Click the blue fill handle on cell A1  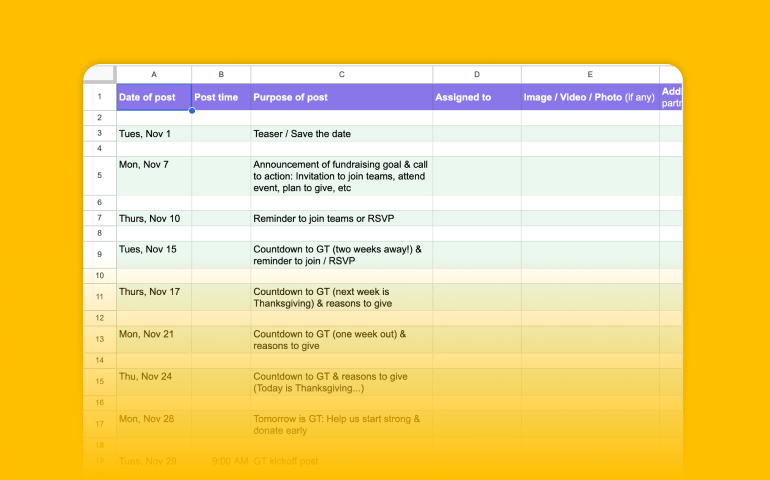pos(192,111)
